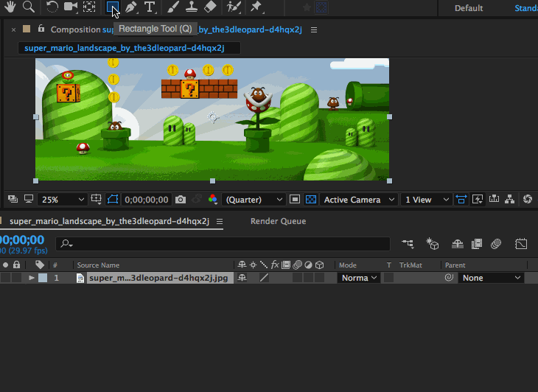Click the layer 1 label color swatch
The width and height of the screenshot is (538, 392).
[x=43, y=278]
